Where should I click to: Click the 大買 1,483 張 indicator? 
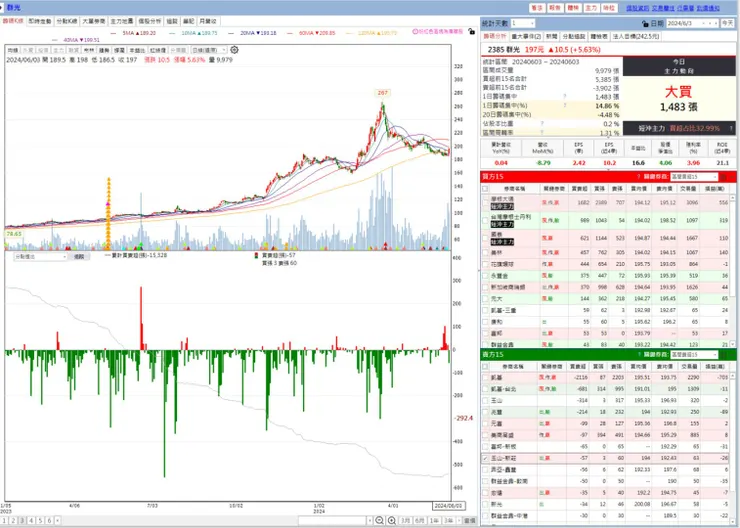point(679,99)
